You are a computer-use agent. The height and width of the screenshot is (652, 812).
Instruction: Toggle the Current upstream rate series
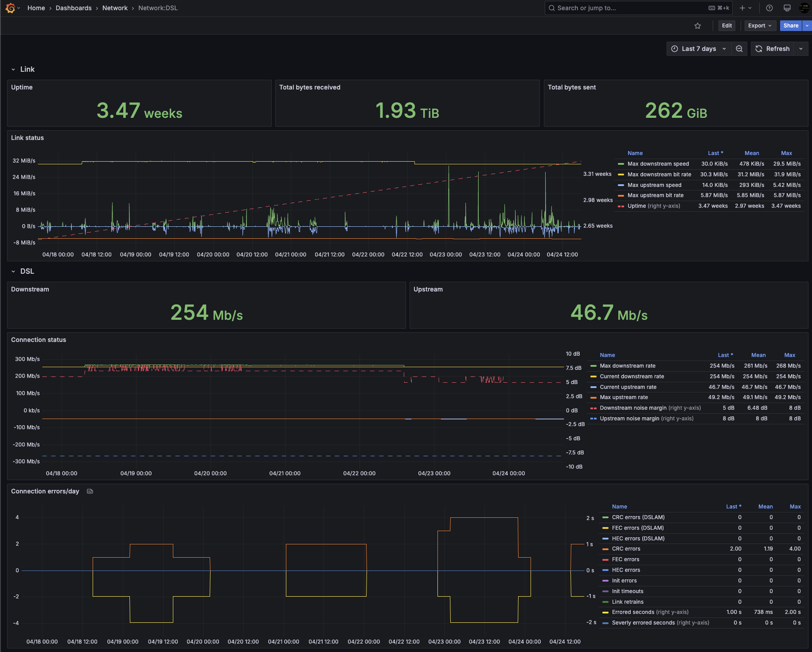(628, 387)
